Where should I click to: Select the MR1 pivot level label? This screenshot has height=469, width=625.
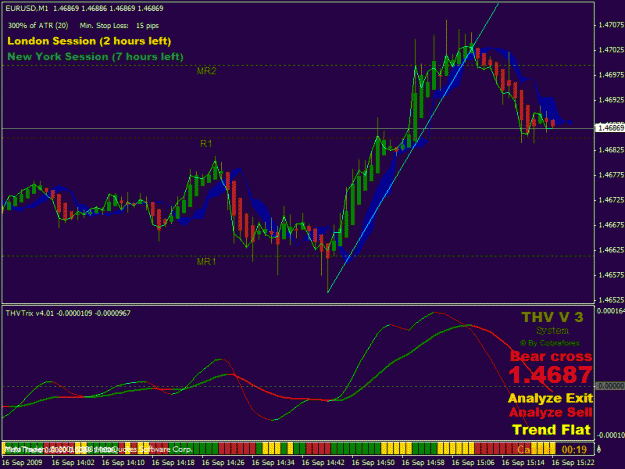pos(206,261)
